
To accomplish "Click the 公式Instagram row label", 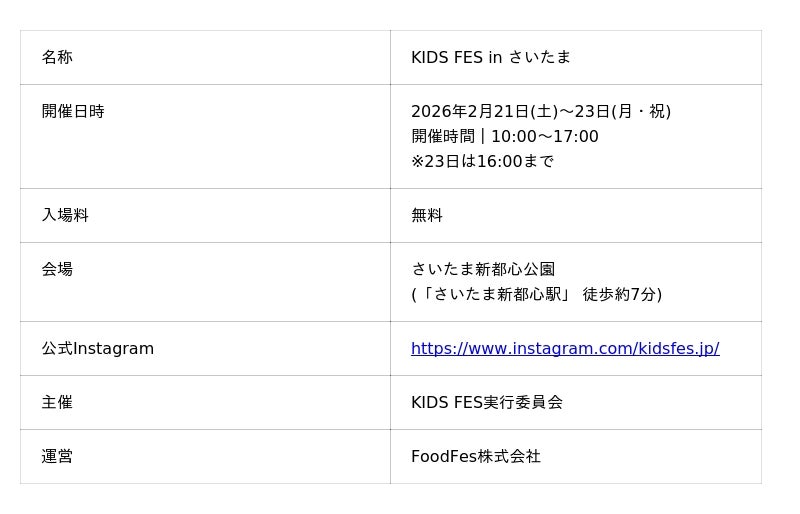I will click(98, 349).
